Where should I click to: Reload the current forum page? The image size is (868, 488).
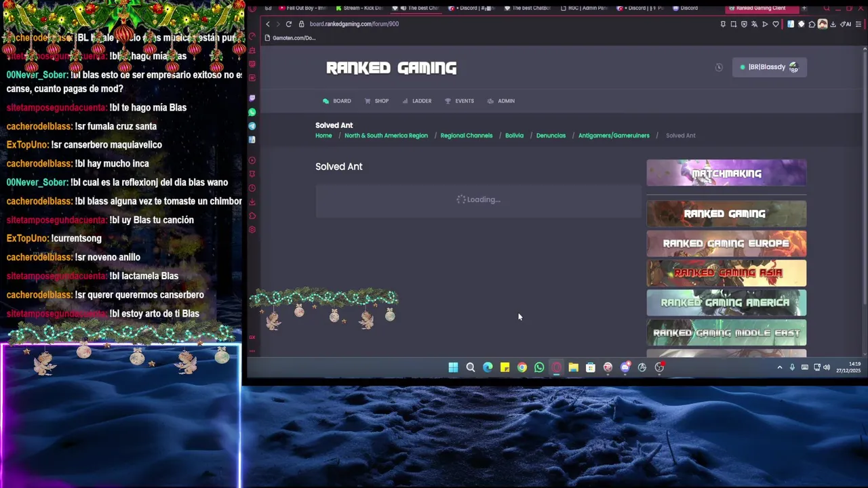(x=288, y=24)
